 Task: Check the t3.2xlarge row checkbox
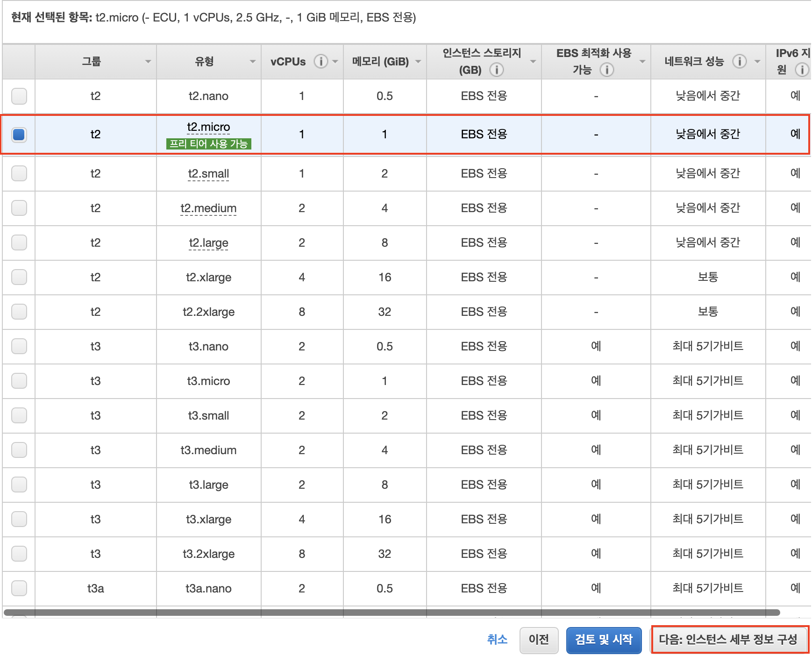19,554
